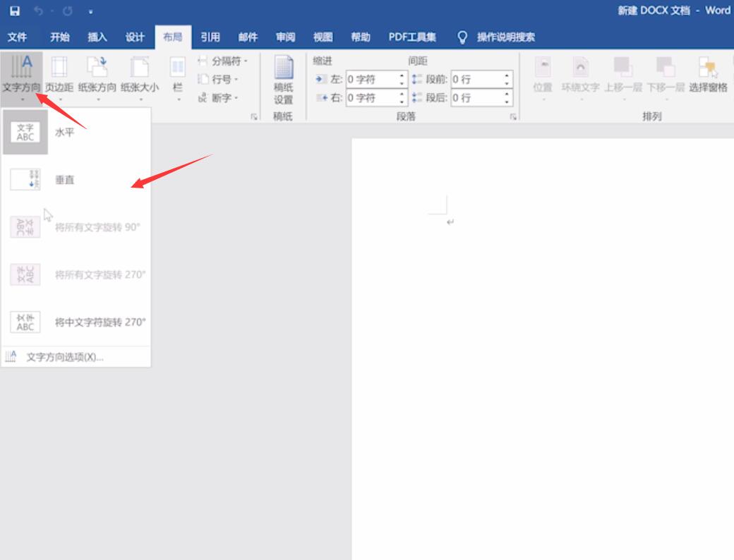Open the 帮助 tab
Viewport: 734px width, 560px height.
tap(361, 37)
